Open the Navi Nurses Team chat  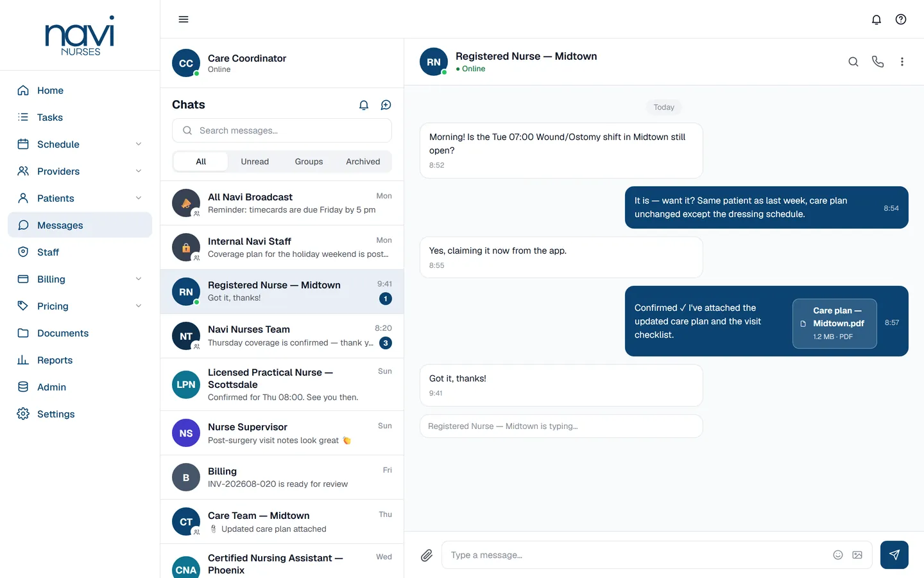(282, 336)
